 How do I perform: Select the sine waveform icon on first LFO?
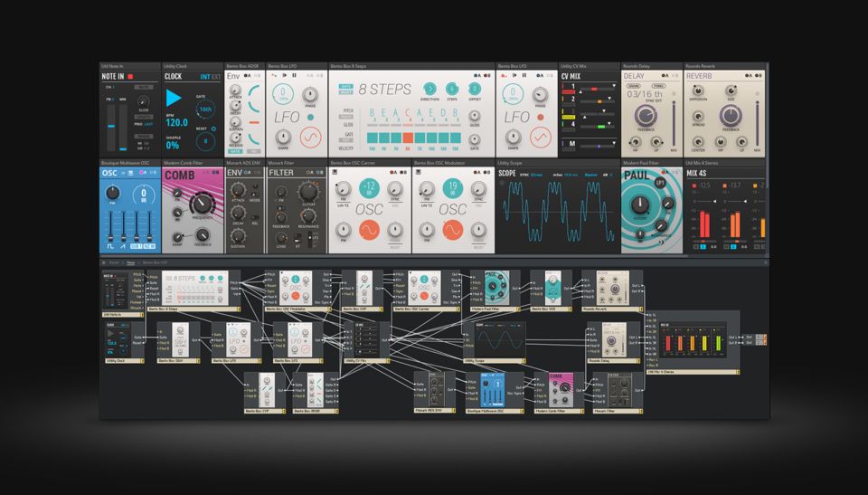pos(310,138)
